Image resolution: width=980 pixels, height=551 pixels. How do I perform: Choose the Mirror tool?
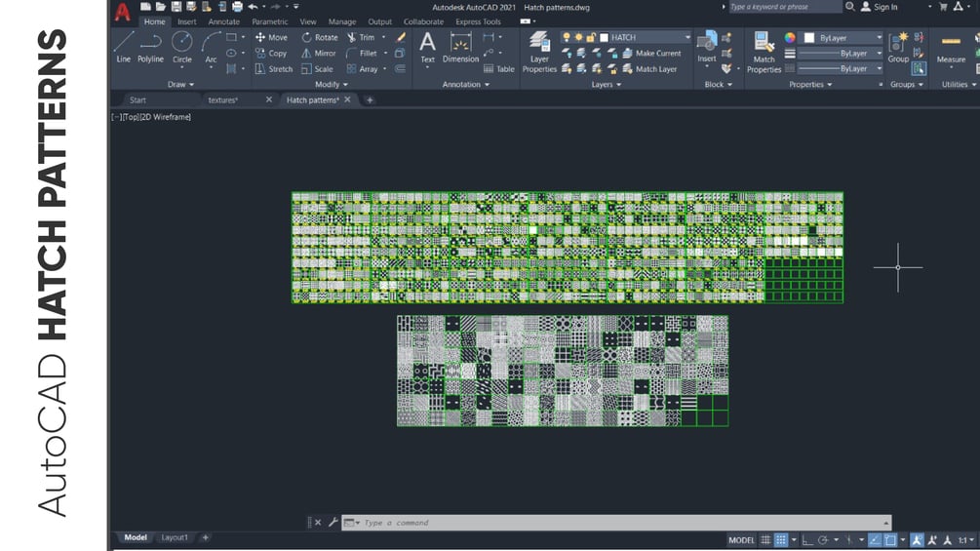tap(318, 53)
